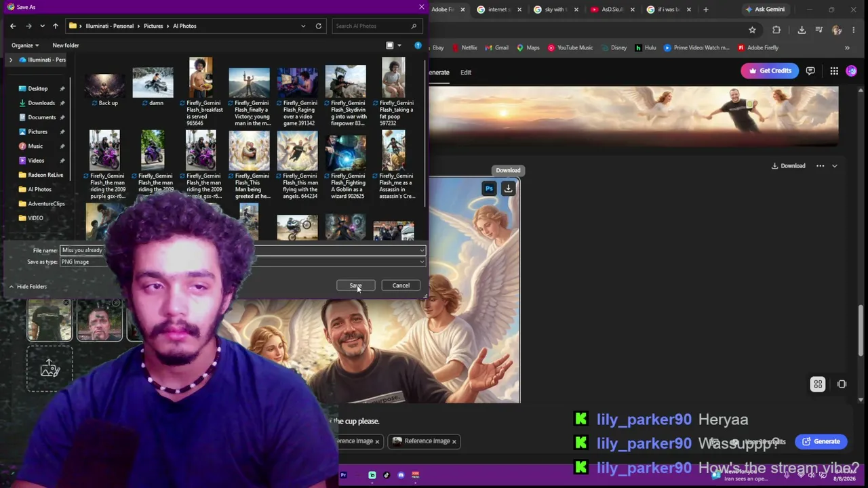Open Chrome downloads icon in toolbar
This screenshot has width=868, height=488.
tap(802, 30)
